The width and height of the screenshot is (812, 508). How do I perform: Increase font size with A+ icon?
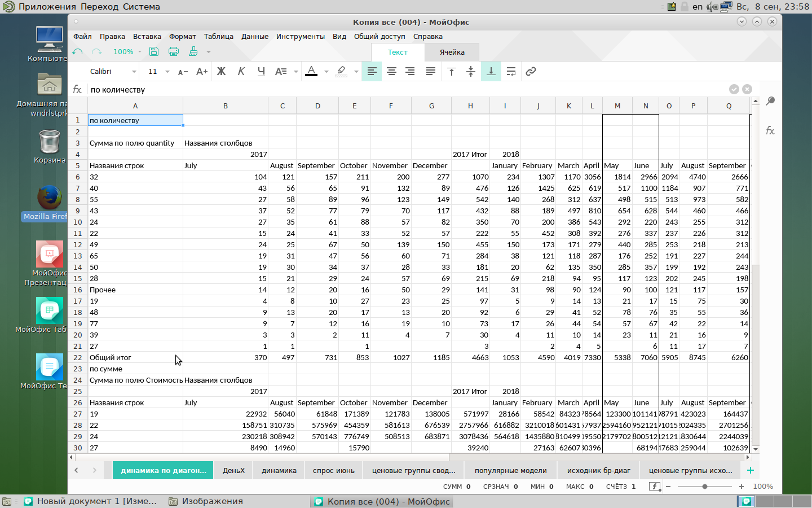coord(201,72)
